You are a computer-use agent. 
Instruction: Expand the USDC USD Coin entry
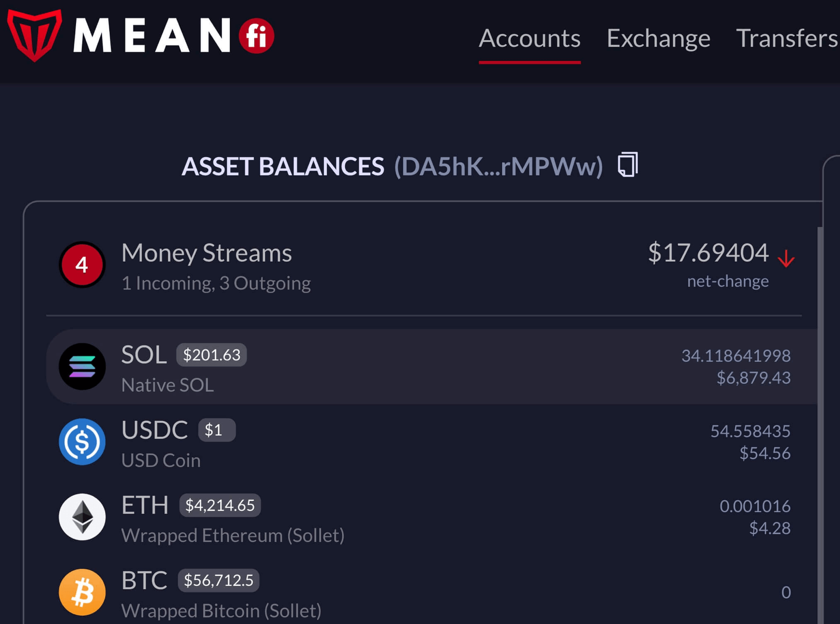click(x=359, y=442)
